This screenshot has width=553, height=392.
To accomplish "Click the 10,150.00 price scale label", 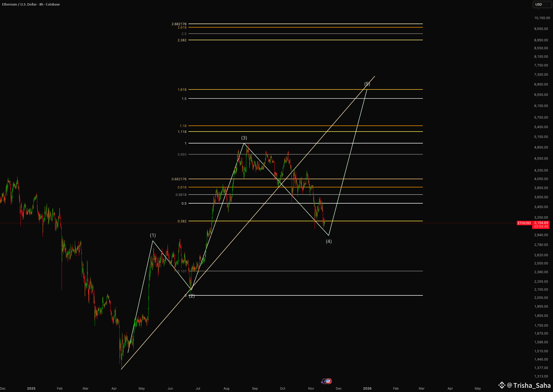I will [542, 18].
